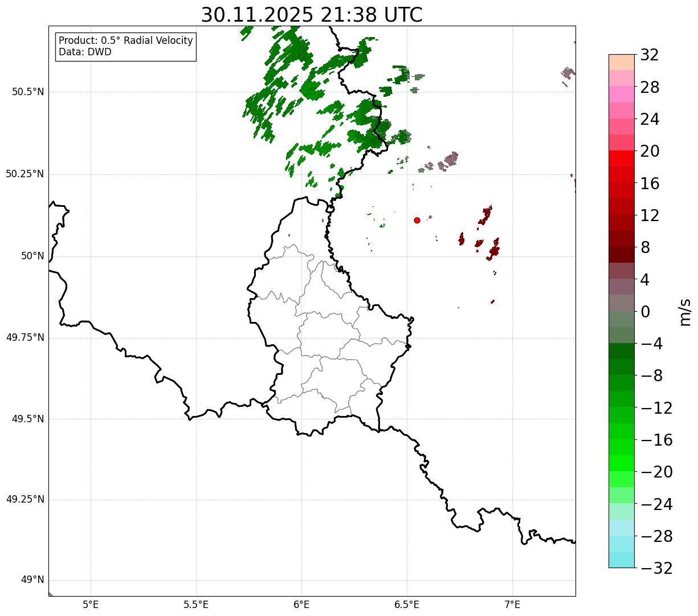
Task: Click the 16 colorbar tick label
Action: [x=650, y=183]
